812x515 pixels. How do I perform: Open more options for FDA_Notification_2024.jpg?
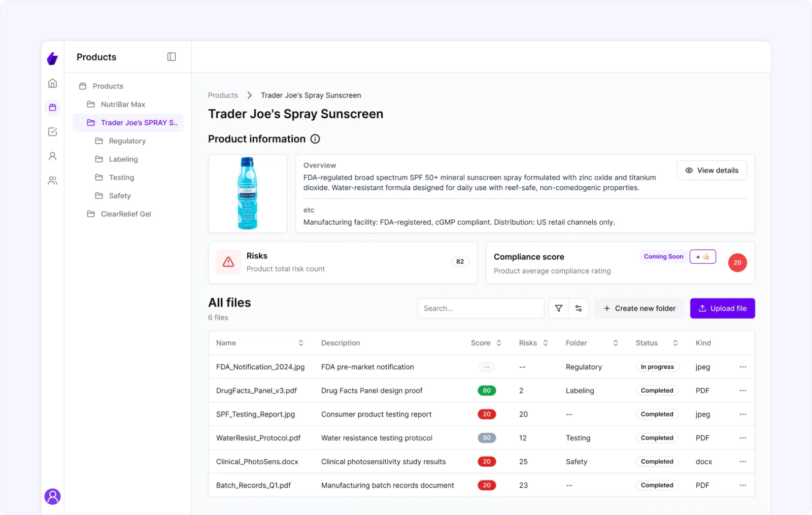pos(743,367)
